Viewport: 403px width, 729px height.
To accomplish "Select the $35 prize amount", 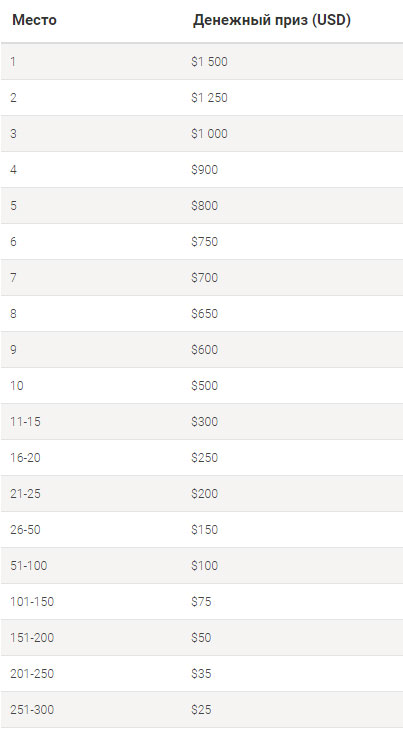I will [201, 674].
